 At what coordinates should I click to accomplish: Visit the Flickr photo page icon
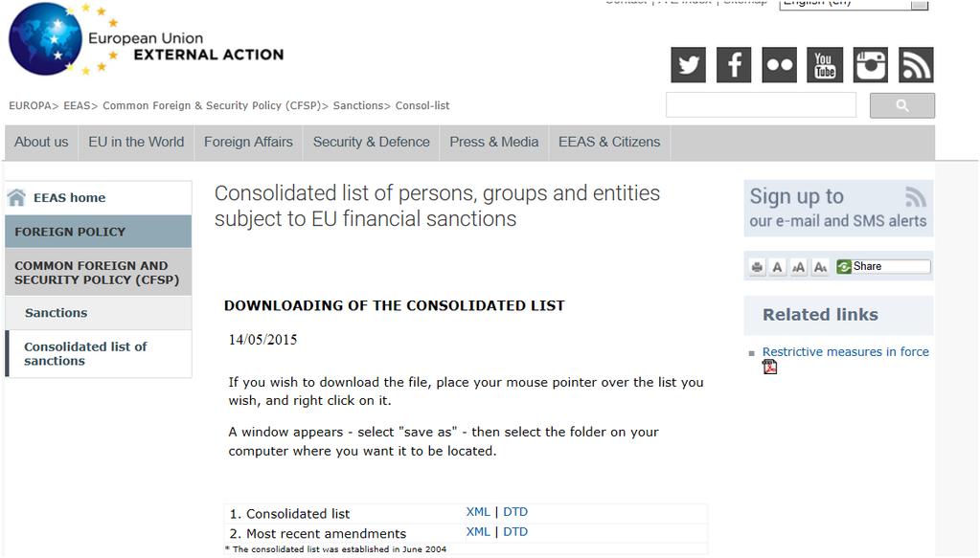[780, 65]
